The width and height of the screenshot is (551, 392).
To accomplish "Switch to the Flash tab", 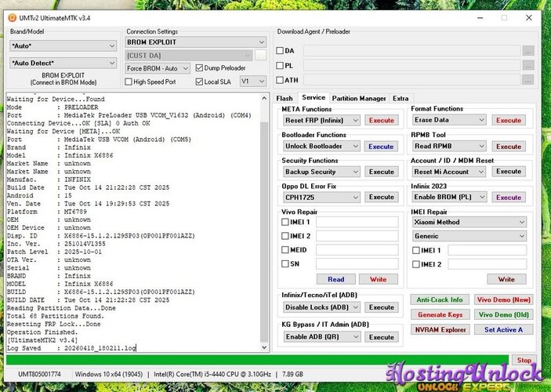I will [x=285, y=99].
